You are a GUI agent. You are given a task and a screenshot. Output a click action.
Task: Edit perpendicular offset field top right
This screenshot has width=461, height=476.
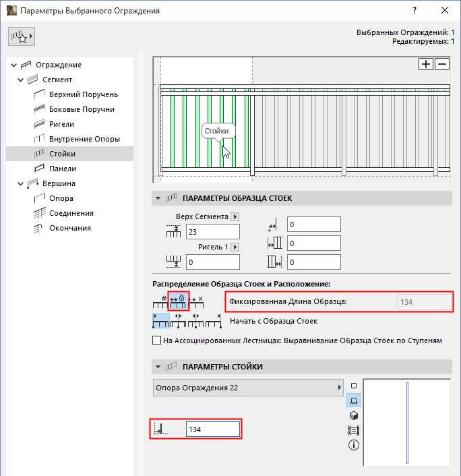[x=314, y=225]
